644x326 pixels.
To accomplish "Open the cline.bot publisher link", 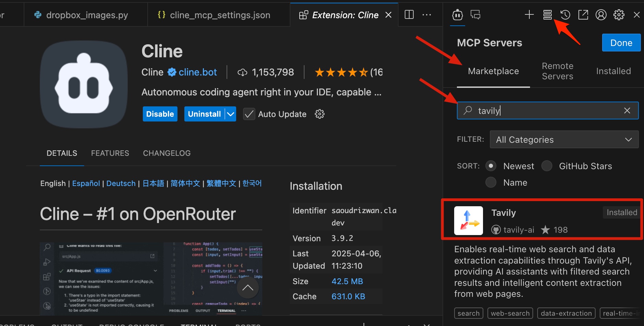I will click(198, 72).
